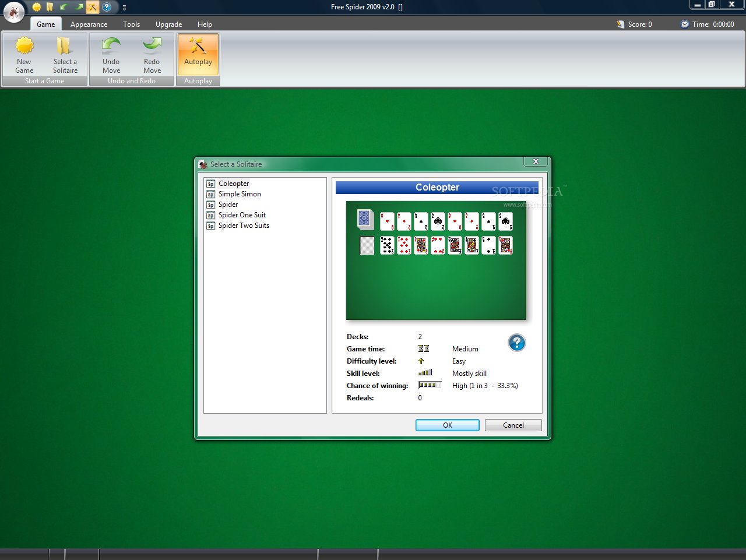The width and height of the screenshot is (746, 560).
Task: Open the Appearance ribbon tab
Action: (x=89, y=24)
